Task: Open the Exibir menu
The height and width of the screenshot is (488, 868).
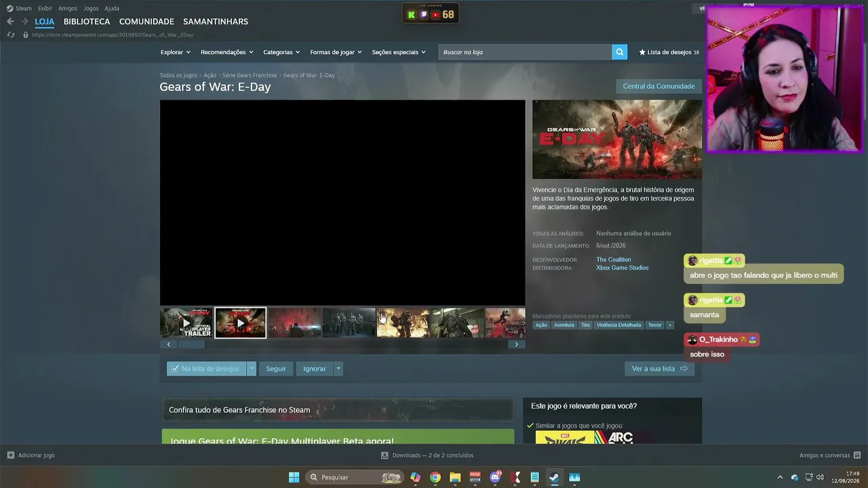Action: pyautogui.click(x=45, y=8)
